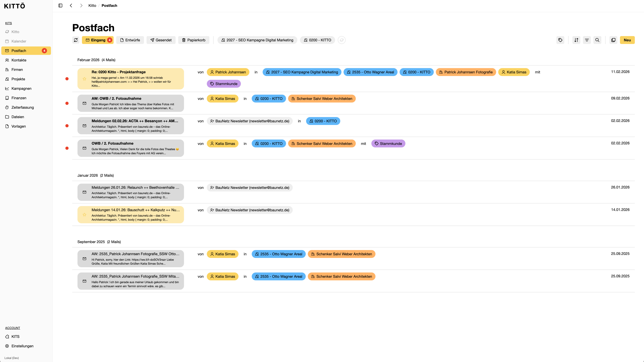Toggle the star on Meldungen 14.01.26 mail
644x362 pixels.
[x=84, y=215]
